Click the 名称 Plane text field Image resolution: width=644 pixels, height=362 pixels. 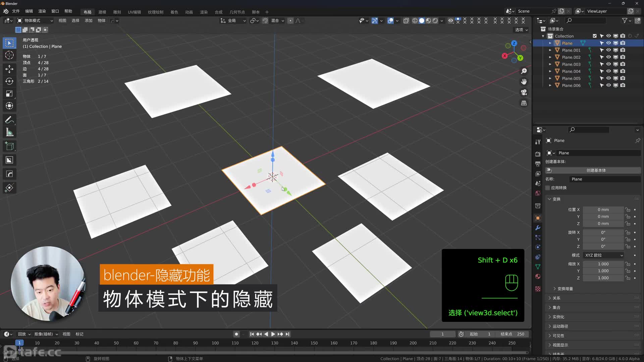(605, 179)
